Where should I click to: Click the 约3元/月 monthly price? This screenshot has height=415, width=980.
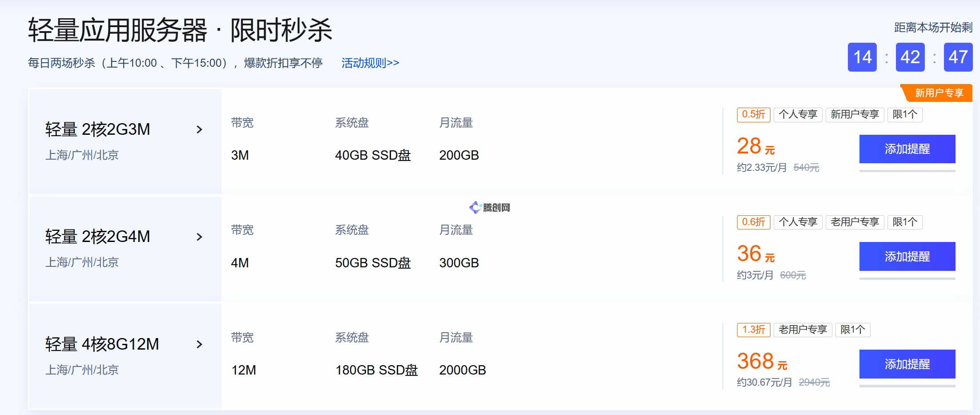(755, 275)
